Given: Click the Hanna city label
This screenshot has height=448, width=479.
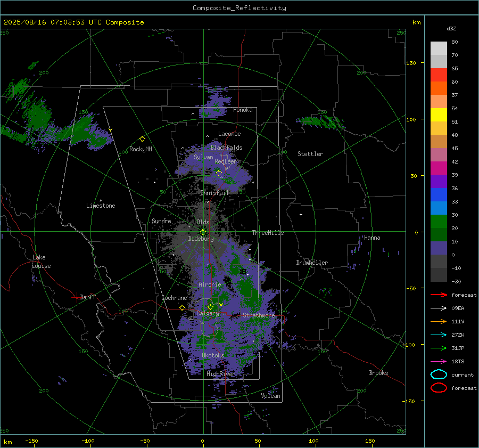Looking at the screenshot, I should (372, 238).
